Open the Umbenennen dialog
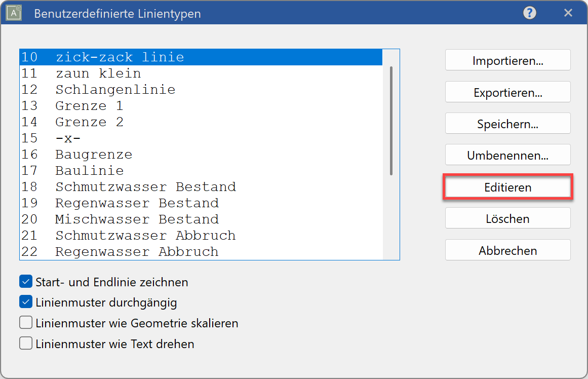Screen dimensions: 588x379 coord(507,155)
